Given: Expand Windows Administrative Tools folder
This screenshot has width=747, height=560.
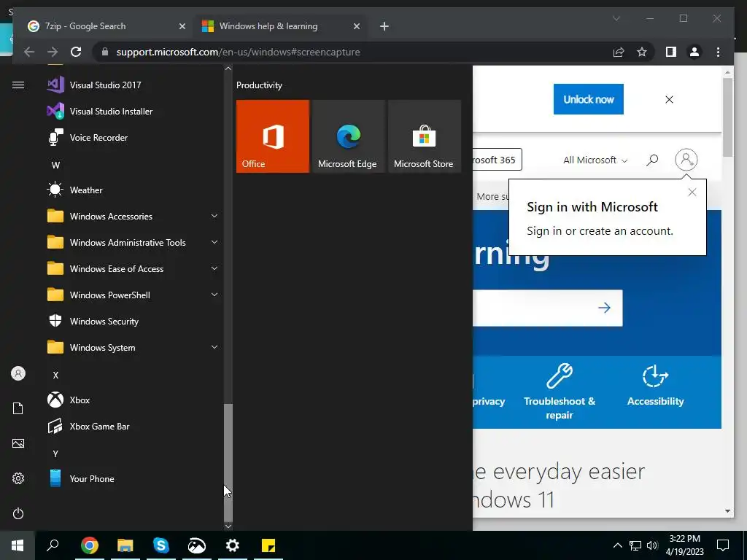Looking at the screenshot, I should (x=131, y=243).
